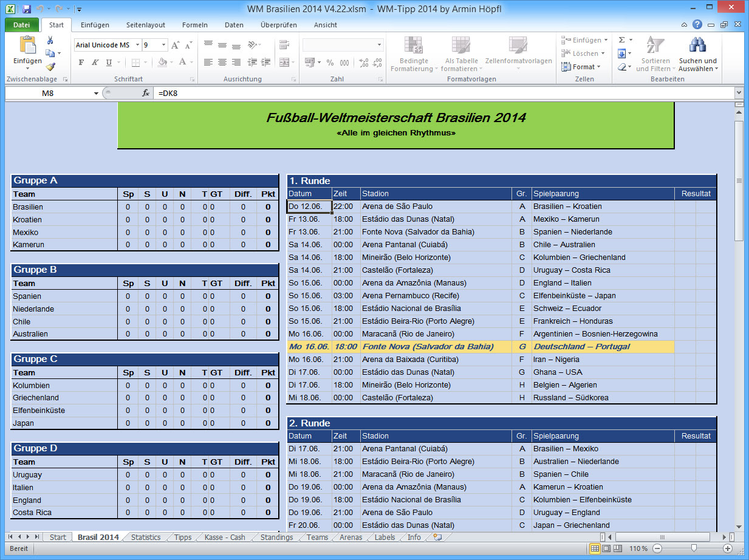Click the merge and center icon

pyautogui.click(x=284, y=62)
